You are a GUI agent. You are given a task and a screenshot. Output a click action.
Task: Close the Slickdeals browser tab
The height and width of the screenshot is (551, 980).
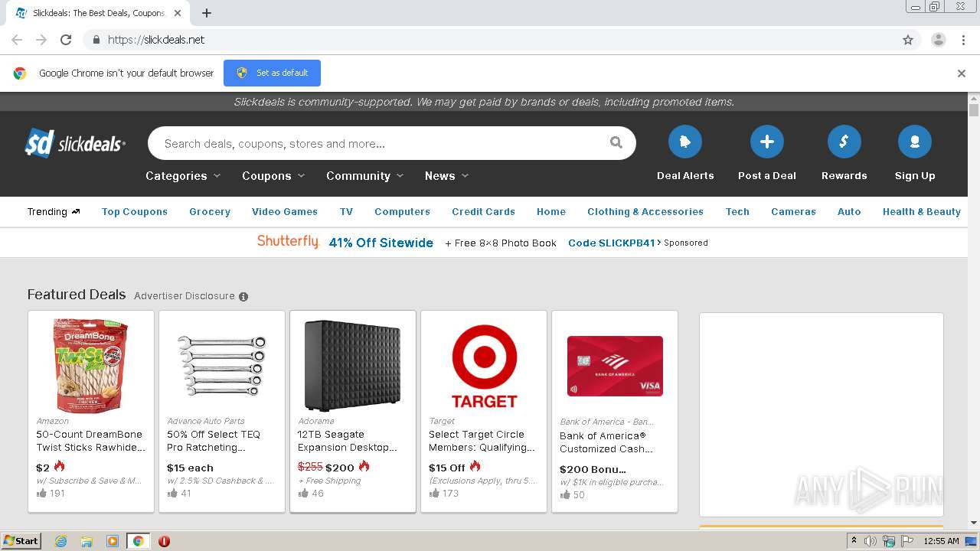(178, 13)
